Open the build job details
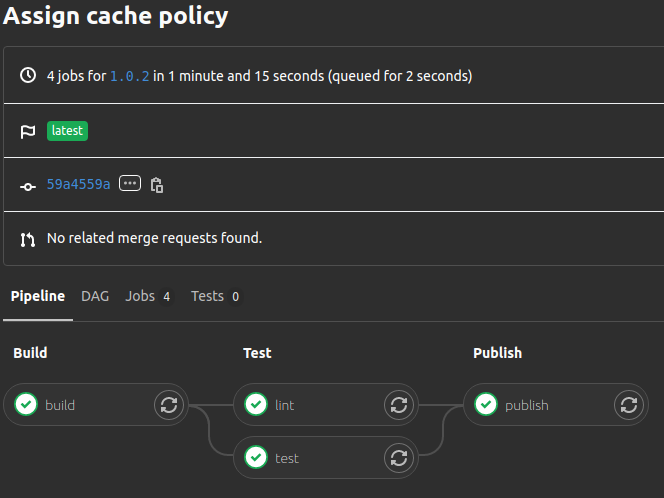Screen dimensions: 664x498 point(60,405)
